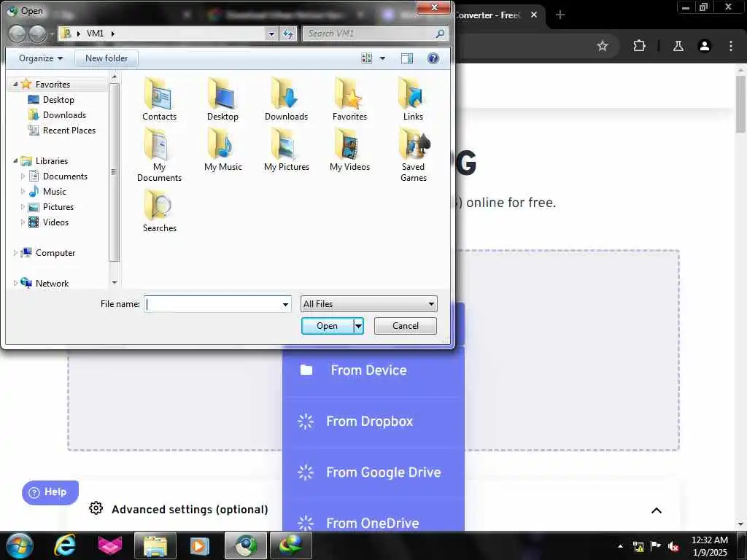Image resolution: width=747 pixels, height=560 pixels.
Task: Click the Open button's split arrow
Action: 359,326
